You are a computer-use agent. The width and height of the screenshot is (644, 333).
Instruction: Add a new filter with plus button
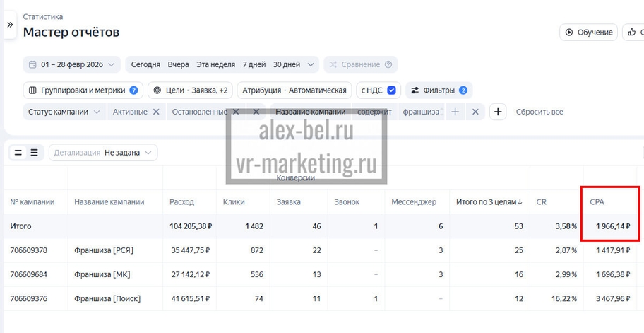click(498, 112)
